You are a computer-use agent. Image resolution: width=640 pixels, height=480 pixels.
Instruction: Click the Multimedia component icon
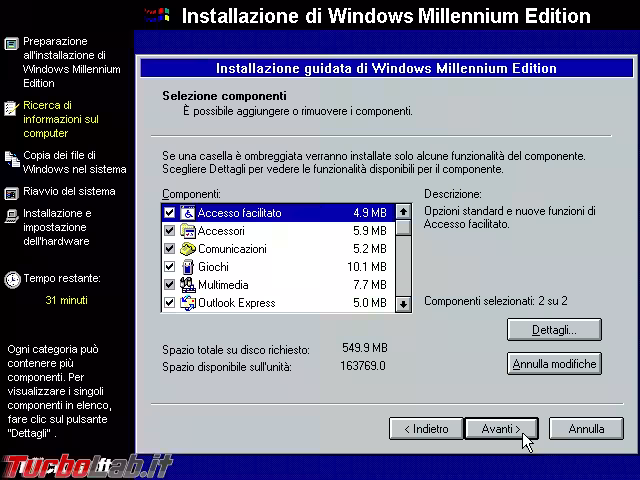187,285
